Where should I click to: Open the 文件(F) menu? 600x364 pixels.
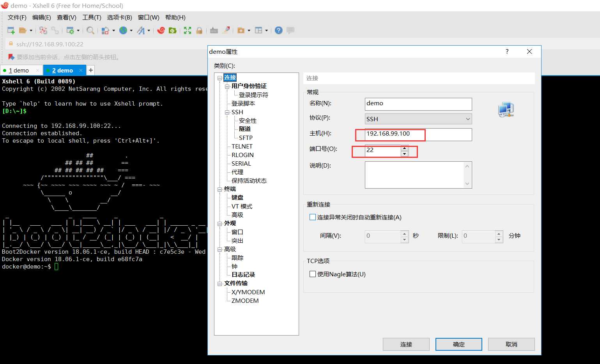click(x=17, y=18)
